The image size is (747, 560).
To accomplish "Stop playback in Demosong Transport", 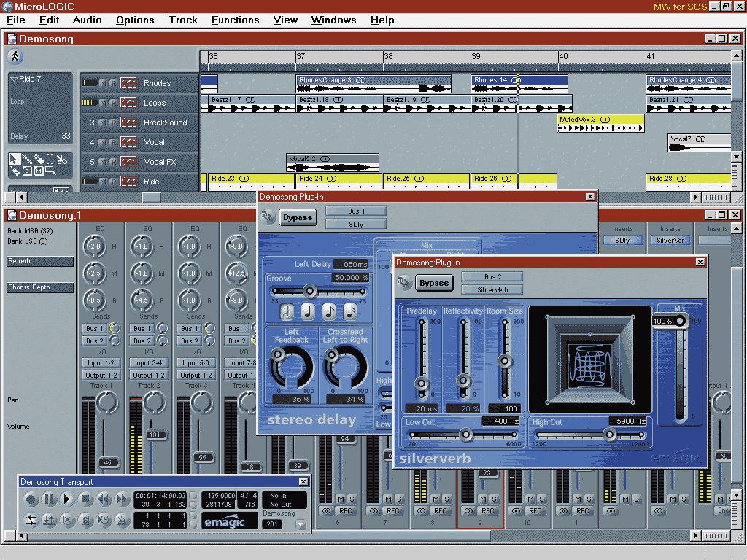I will coord(85,499).
